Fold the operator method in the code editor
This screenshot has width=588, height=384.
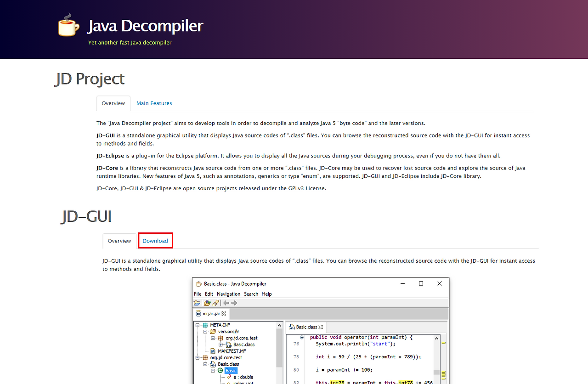(302, 337)
